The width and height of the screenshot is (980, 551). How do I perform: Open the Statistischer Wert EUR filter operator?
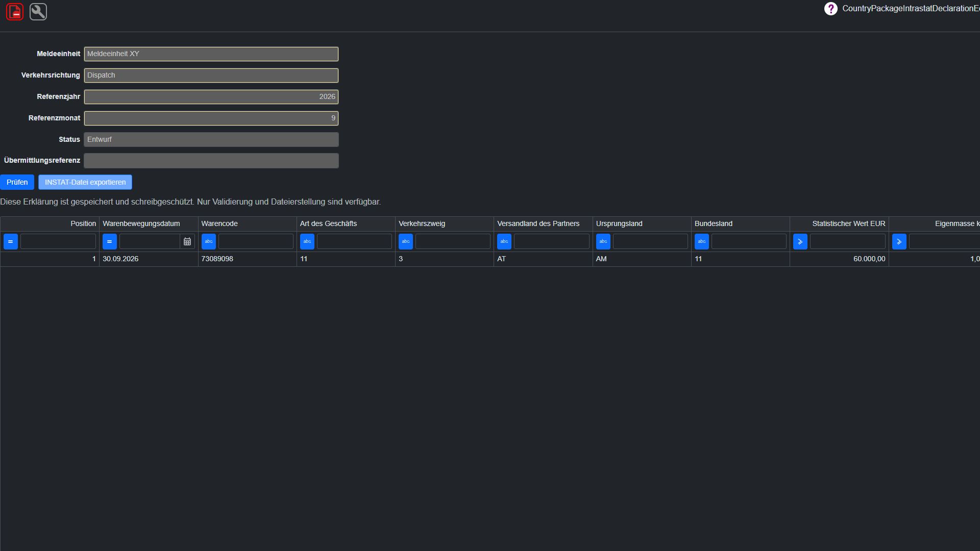click(x=800, y=241)
